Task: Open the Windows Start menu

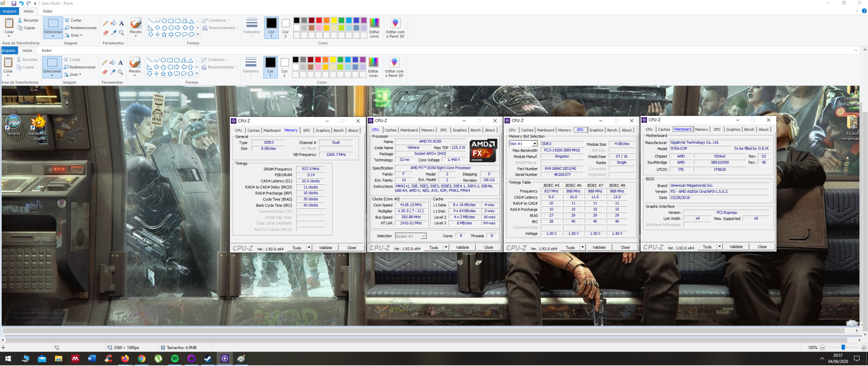Action: click(x=8, y=359)
